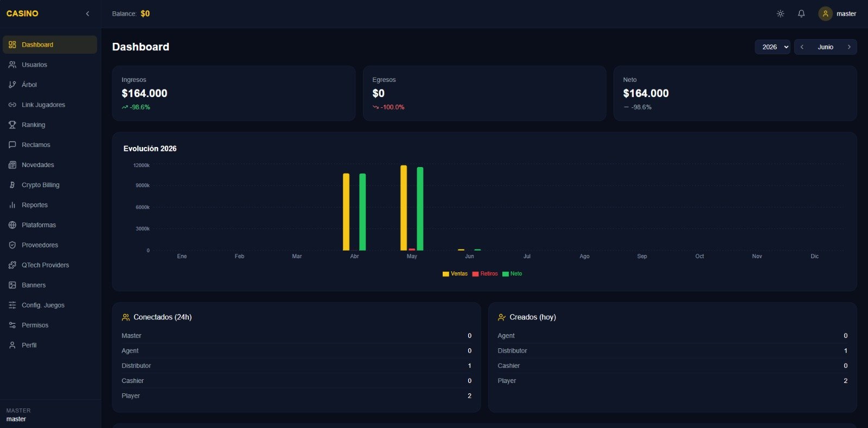
Task: Click the Ingresos trend-up arrow icon
Action: point(125,107)
